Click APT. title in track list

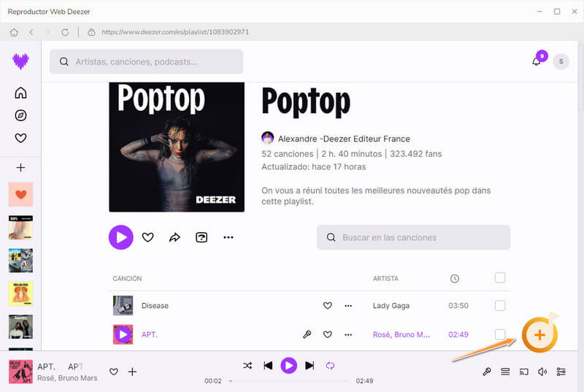click(150, 334)
